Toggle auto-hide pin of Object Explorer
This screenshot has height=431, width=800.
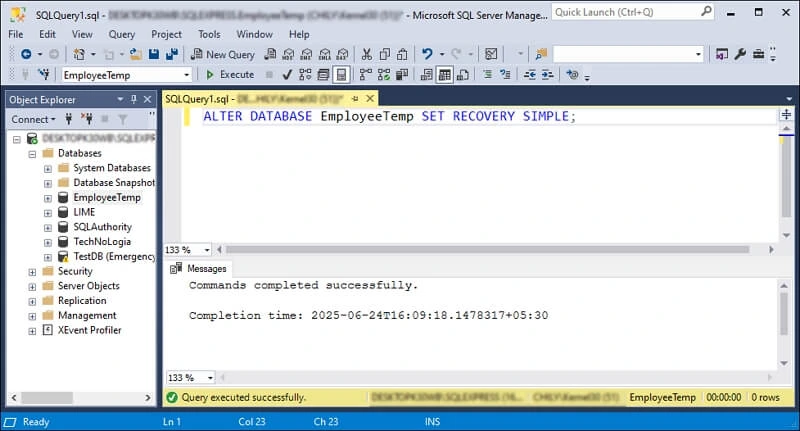[134, 99]
